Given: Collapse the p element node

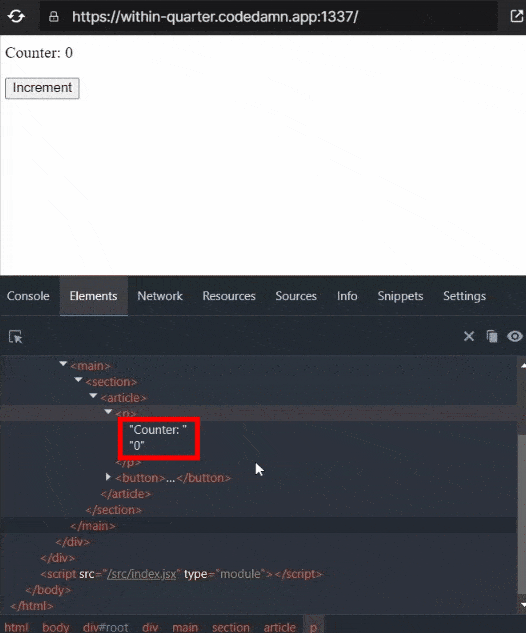Looking at the screenshot, I should click(108, 412).
